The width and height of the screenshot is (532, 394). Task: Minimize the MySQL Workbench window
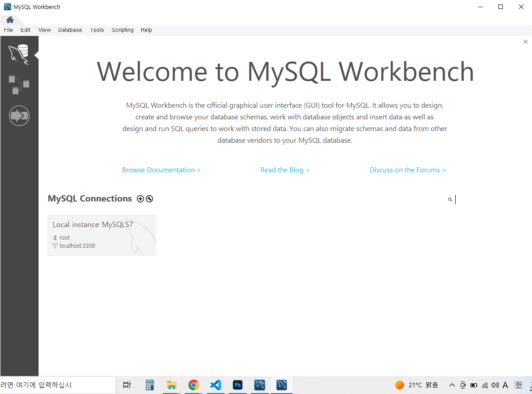coord(480,7)
